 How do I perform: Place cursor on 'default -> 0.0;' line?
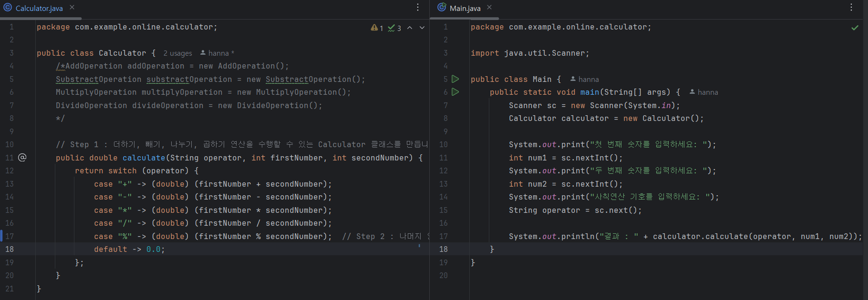[x=129, y=249]
